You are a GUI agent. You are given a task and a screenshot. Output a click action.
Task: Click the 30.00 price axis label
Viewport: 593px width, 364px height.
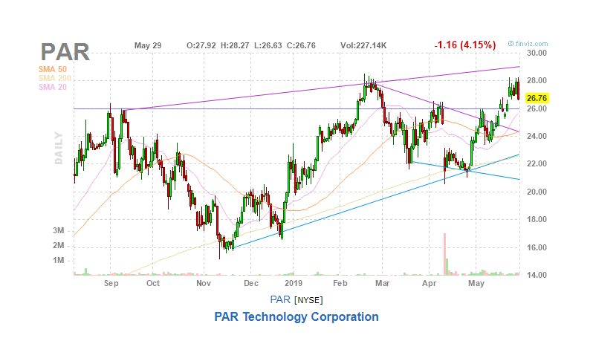(x=537, y=53)
